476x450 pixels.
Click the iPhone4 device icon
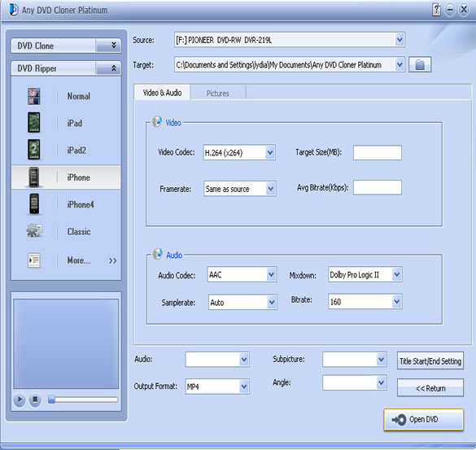(34, 203)
